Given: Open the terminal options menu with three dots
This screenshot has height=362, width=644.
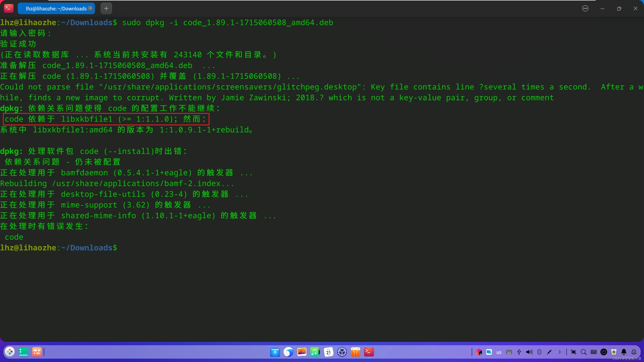Looking at the screenshot, I should click(x=585, y=8).
